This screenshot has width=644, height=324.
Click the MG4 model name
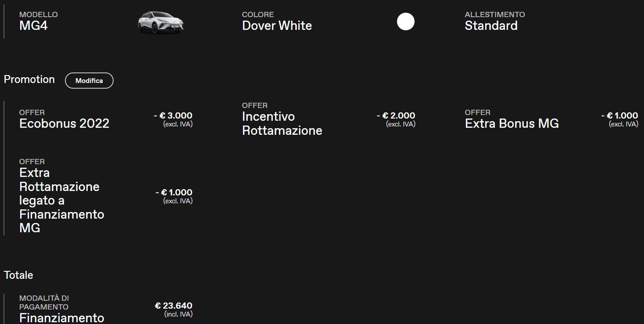[33, 25]
